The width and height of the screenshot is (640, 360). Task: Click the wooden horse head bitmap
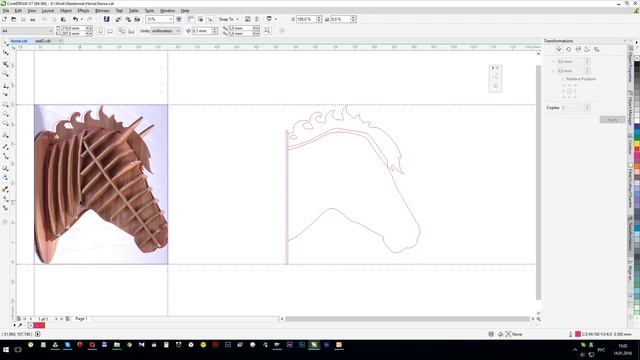(101, 184)
